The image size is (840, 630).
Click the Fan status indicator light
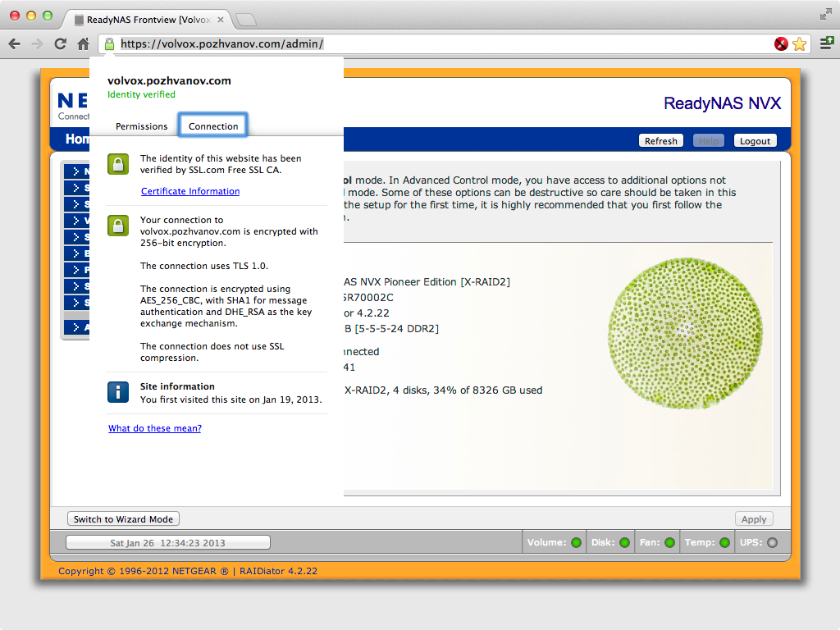(x=669, y=543)
